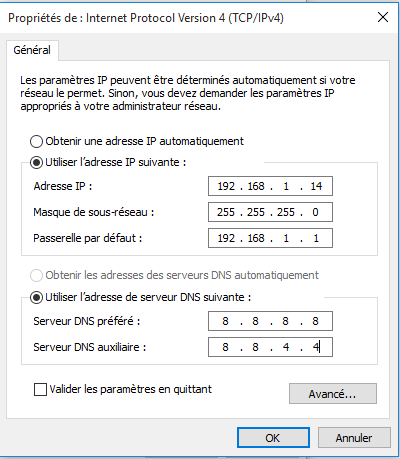Confirm with the OK button

273,438
